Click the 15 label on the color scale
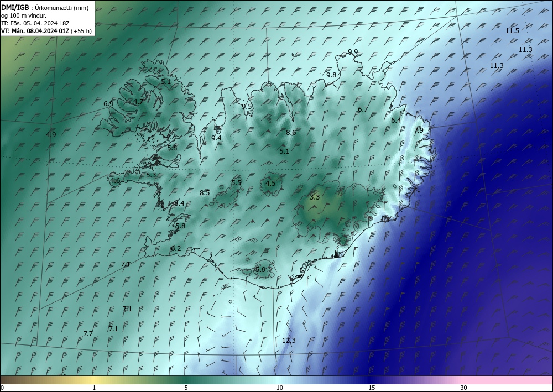553x392 pixels. tap(372, 388)
